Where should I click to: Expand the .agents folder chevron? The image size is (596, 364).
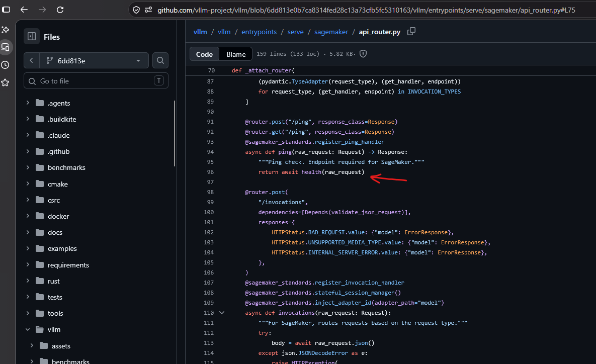tap(28, 103)
